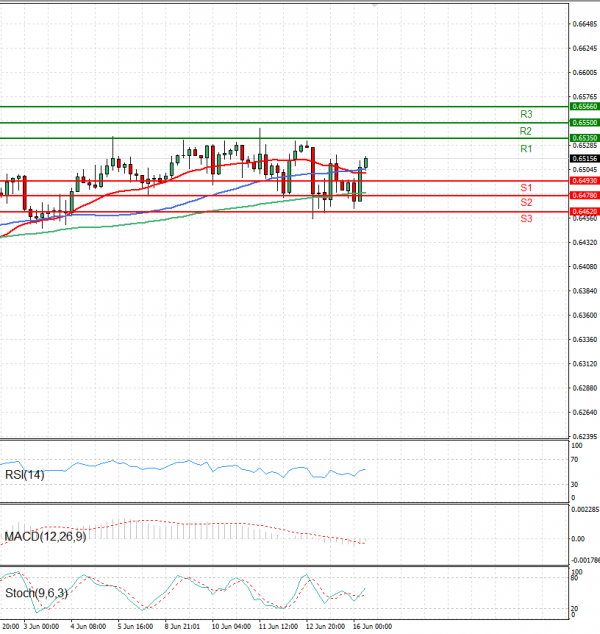Viewport: 600px width, 634px height.
Task: Click the 12 Jun 20:00 time label
Action: (x=325, y=627)
